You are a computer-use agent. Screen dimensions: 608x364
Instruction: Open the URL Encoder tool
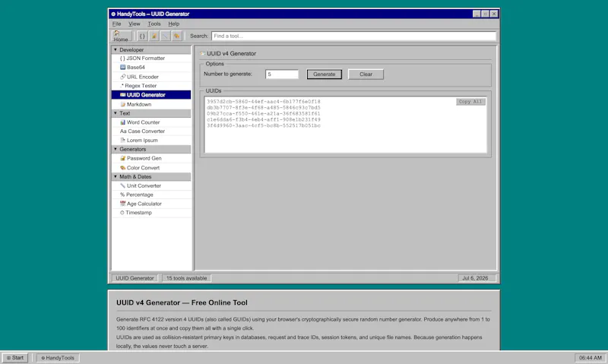click(x=151, y=77)
